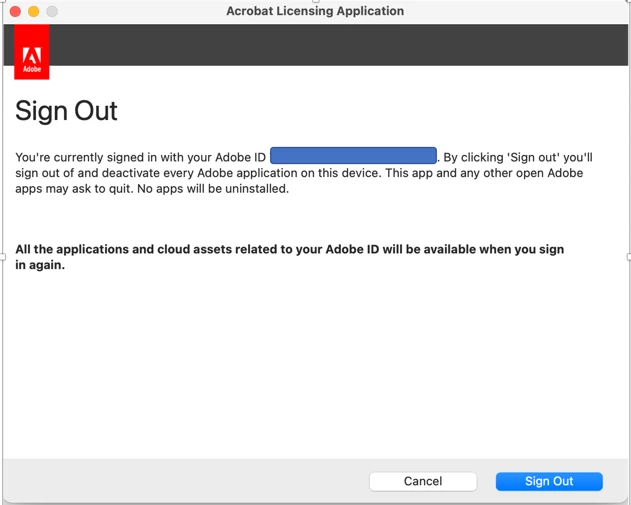Click the bold 'All the applications and cloud assets' note
The width and height of the screenshot is (631, 505).
coord(289,257)
